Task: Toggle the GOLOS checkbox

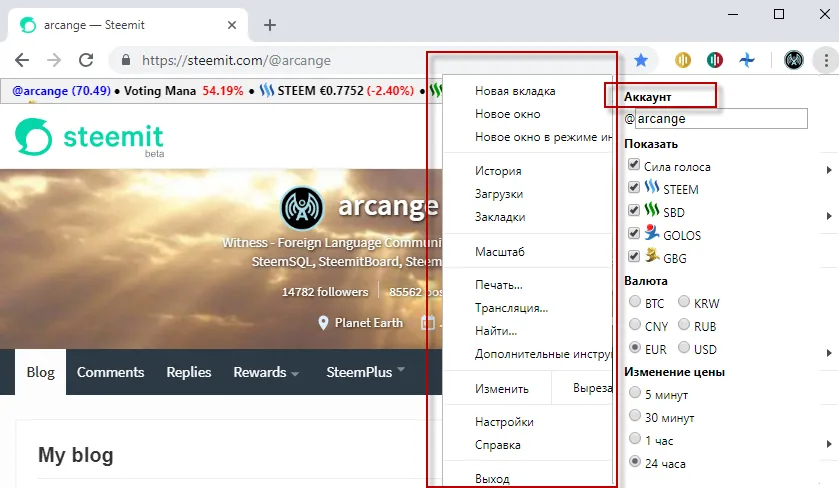Action: 634,233
